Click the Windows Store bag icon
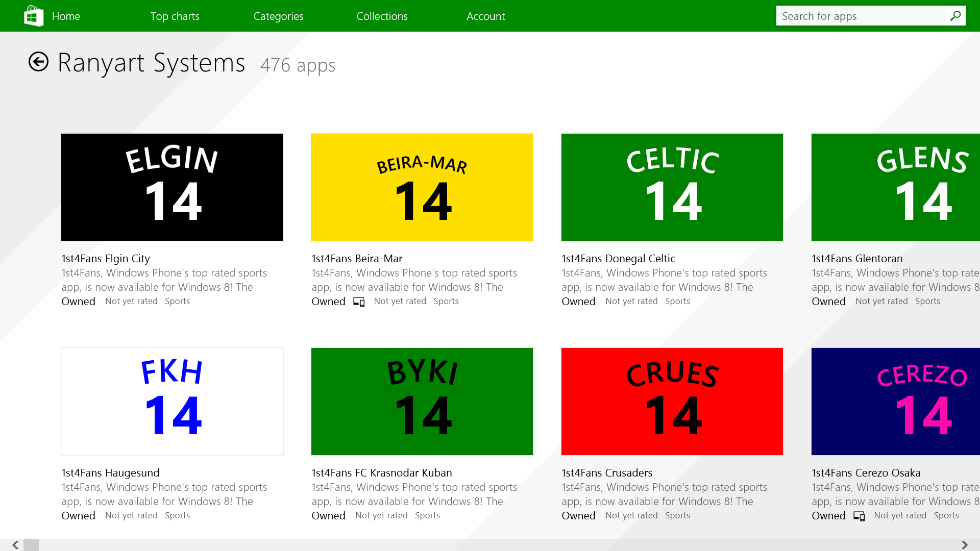The height and width of the screenshot is (551, 980). click(x=34, y=16)
